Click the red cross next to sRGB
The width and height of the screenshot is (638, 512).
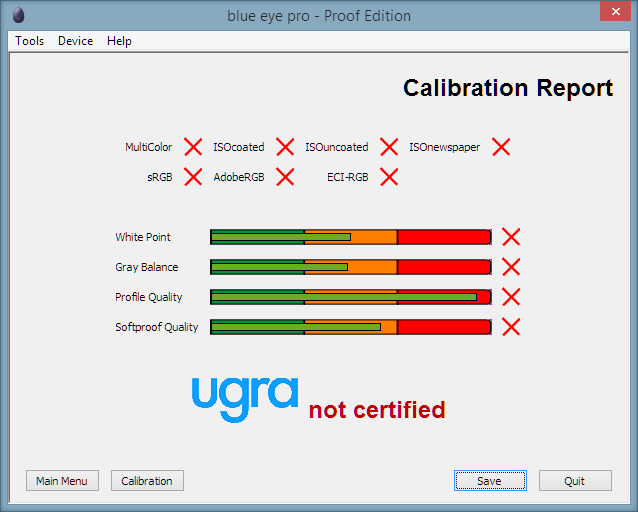point(193,177)
